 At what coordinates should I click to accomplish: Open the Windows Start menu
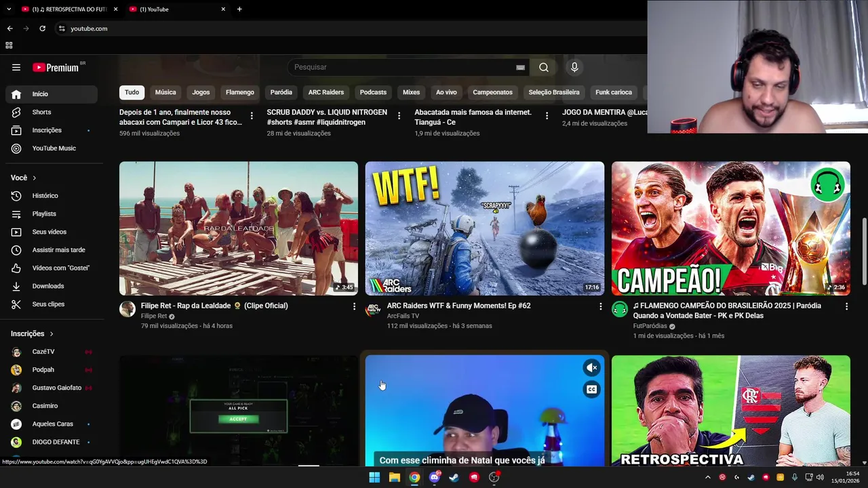pos(374,477)
